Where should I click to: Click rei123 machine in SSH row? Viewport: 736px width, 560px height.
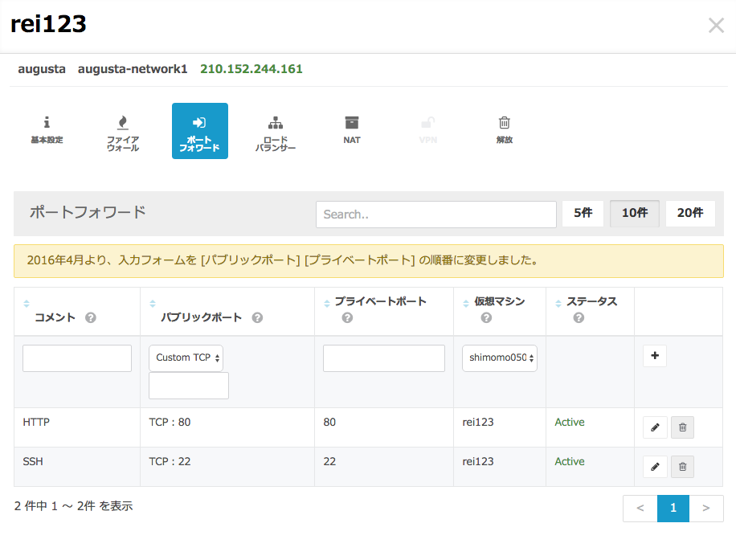(x=478, y=461)
